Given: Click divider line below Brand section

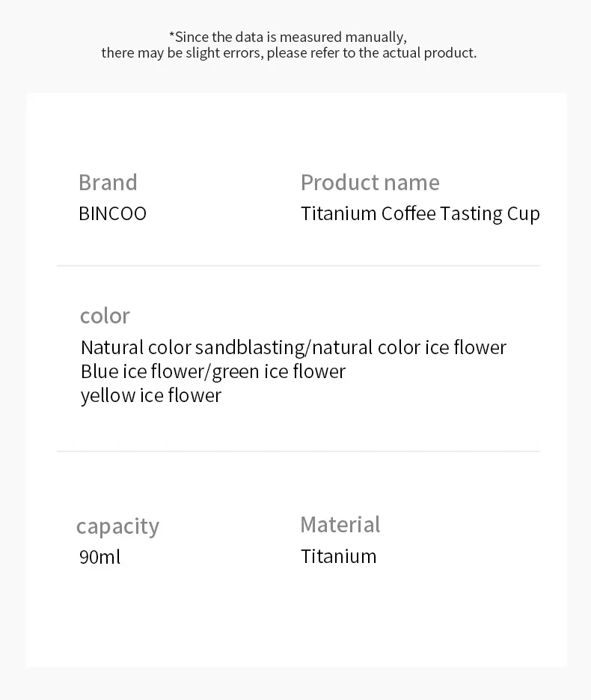Looking at the screenshot, I should click(x=298, y=266).
